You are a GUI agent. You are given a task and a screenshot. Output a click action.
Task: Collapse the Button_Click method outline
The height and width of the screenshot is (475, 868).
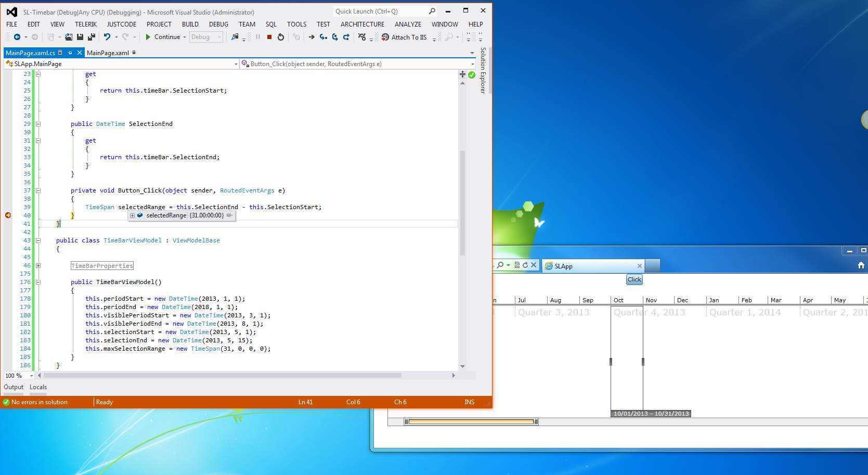(x=38, y=190)
